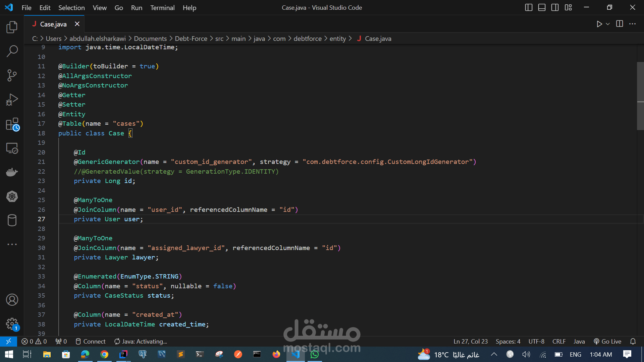Click the entity breadcrumb segment
The image size is (644, 362).
tap(337, 39)
